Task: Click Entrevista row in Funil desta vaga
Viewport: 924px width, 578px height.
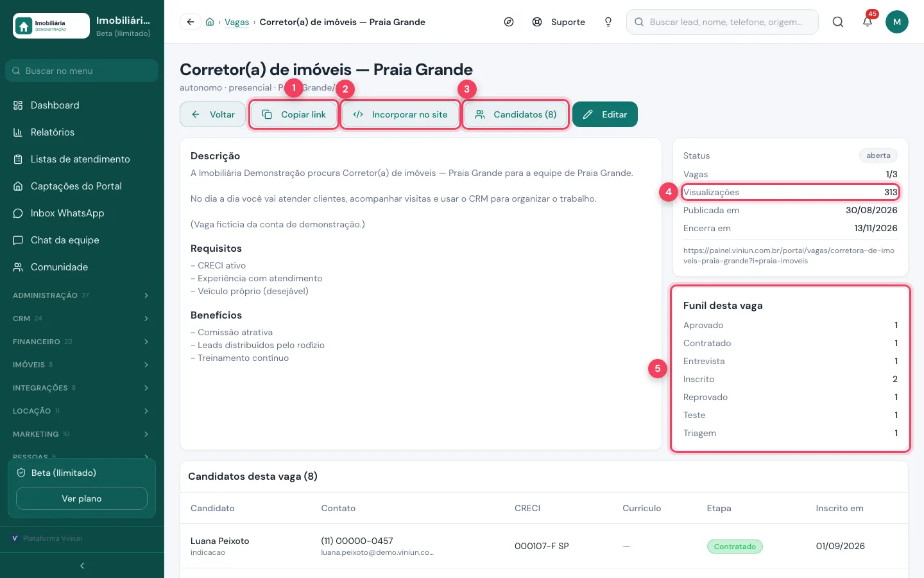Action: pyautogui.click(x=791, y=361)
